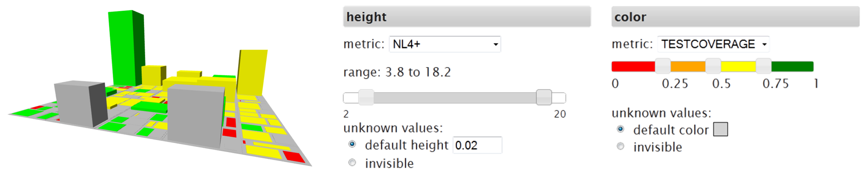
Task: Select color invisible radio button
Action: click(621, 147)
